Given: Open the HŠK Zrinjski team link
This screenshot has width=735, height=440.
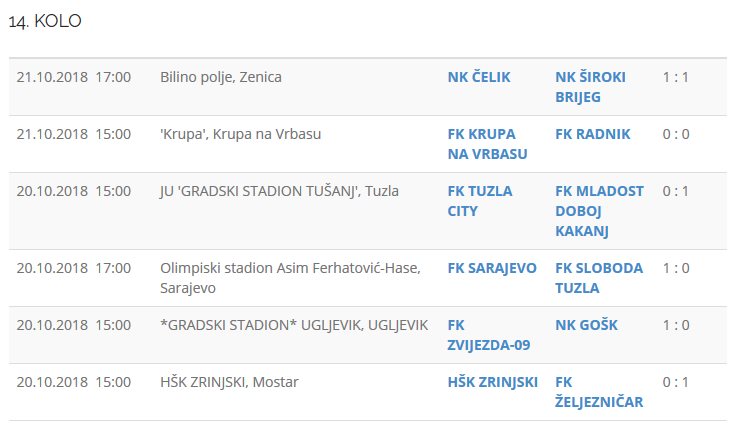Looking at the screenshot, I should 493,382.
